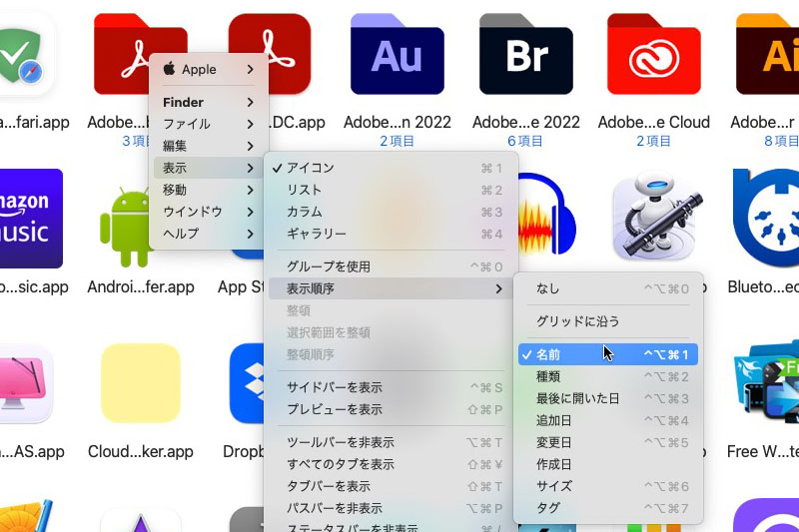The height and width of the screenshot is (532, 799).
Task: Select the Free W...te app icon
Action: 766,383
